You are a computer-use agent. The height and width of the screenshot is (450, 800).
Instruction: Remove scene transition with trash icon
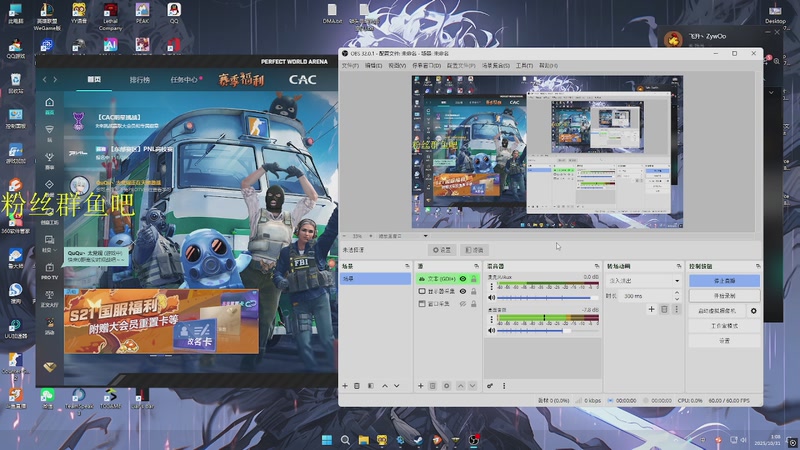click(x=664, y=309)
